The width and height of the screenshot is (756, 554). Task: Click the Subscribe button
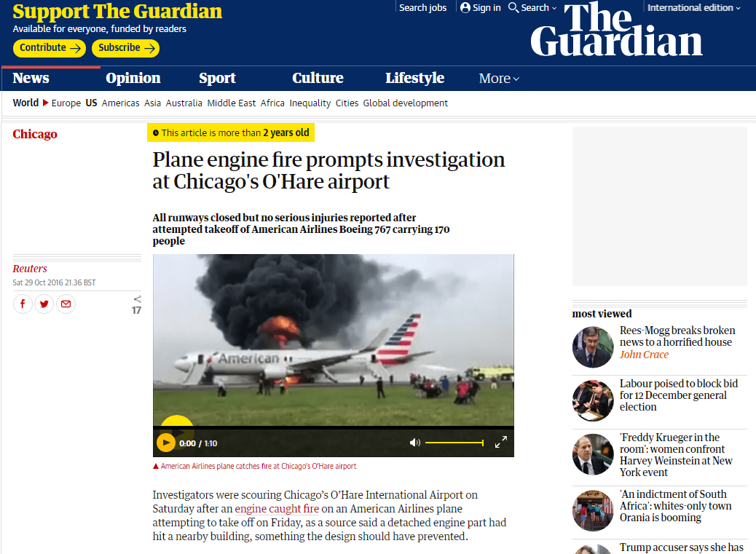click(x=126, y=48)
